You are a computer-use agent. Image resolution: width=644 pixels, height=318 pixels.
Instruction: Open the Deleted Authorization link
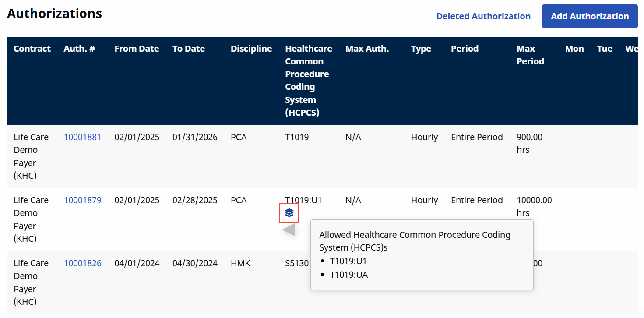point(483,16)
